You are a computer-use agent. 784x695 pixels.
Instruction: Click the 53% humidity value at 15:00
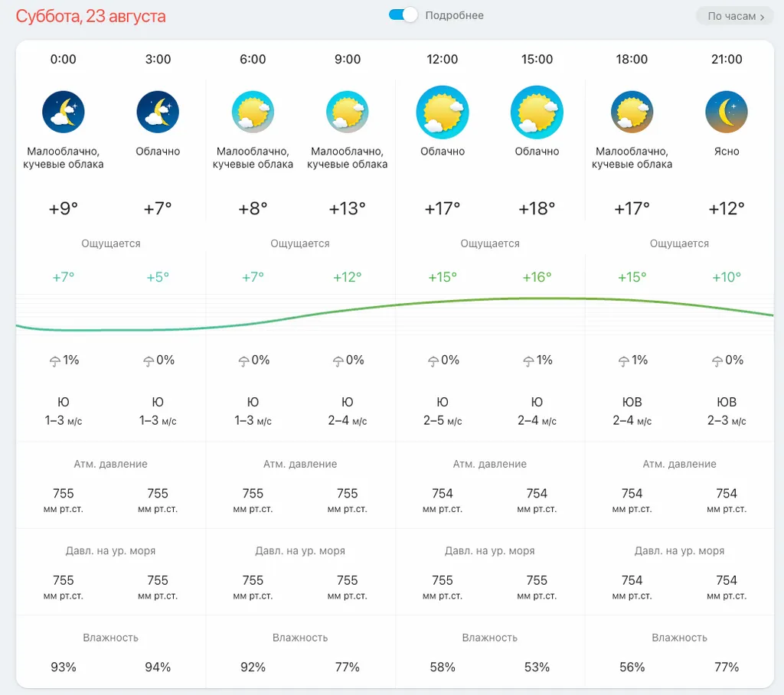tap(537, 667)
